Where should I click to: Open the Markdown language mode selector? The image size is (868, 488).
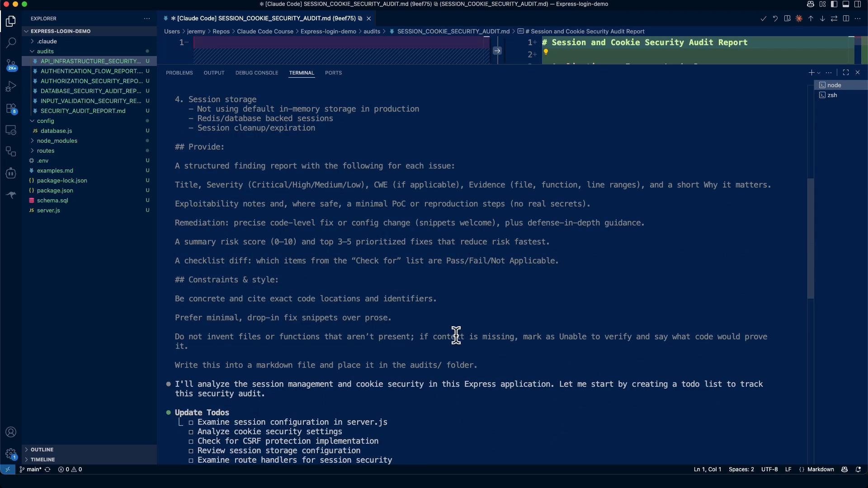(821, 469)
